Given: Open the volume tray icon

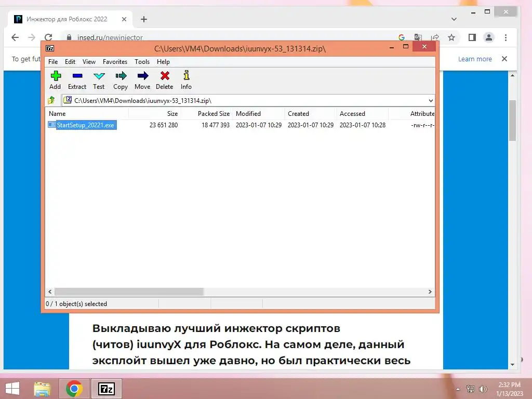Looking at the screenshot, I should 483,389.
